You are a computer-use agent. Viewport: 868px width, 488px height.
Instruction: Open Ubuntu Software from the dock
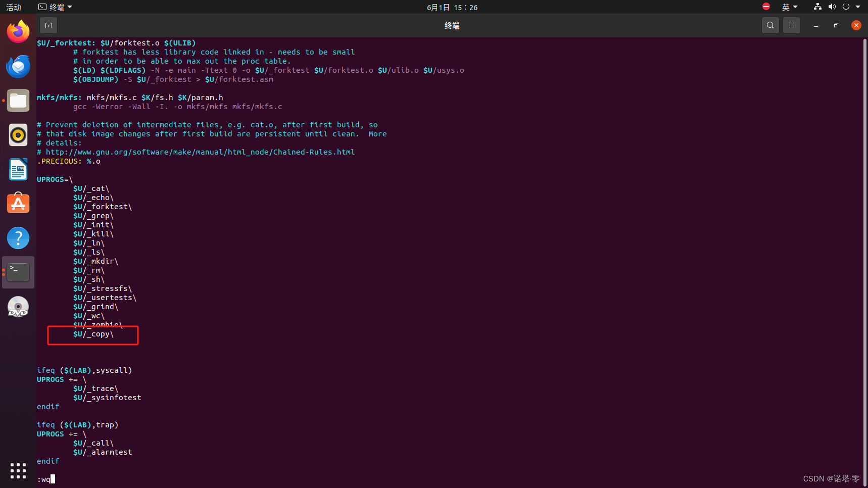[18, 203]
